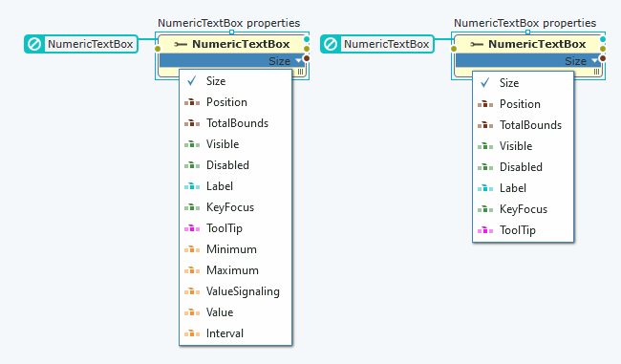This screenshot has width=621, height=364.
Task: Click the left node's bold NumericTextBox title
Action: pyautogui.click(x=241, y=44)
